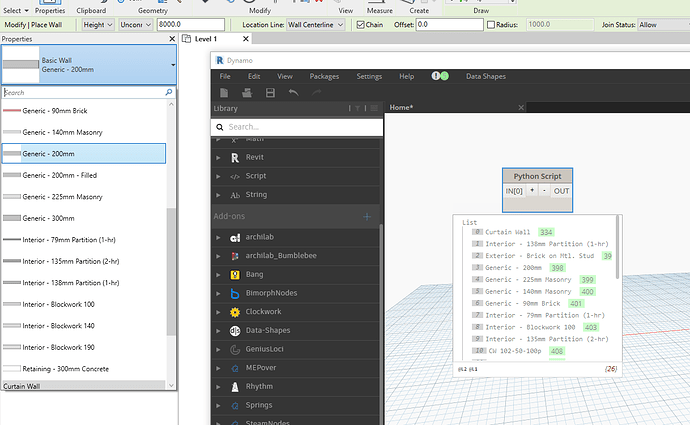Enable the Radius checkbox

(x=491, y=25)
